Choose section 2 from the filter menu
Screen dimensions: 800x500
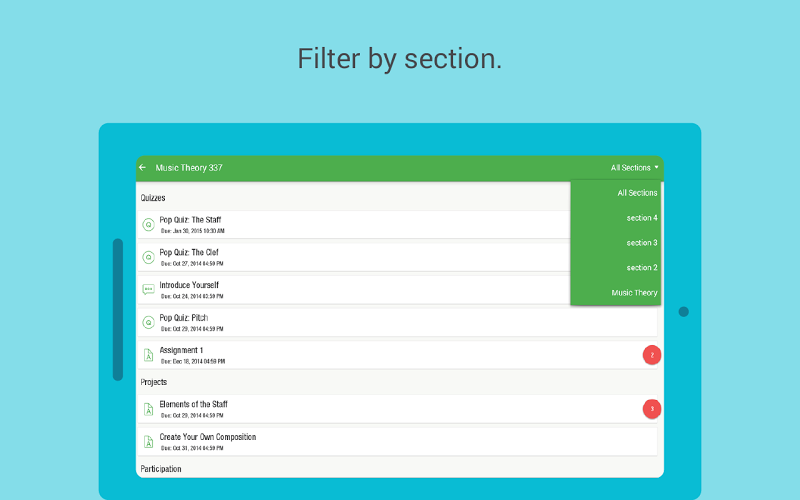tap(641, 268)
